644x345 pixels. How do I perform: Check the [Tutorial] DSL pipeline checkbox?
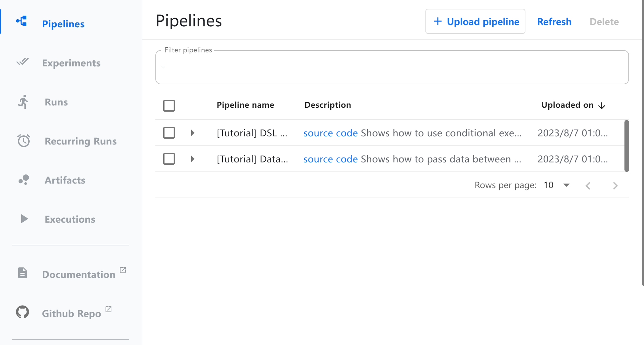[x=169, y=133]
